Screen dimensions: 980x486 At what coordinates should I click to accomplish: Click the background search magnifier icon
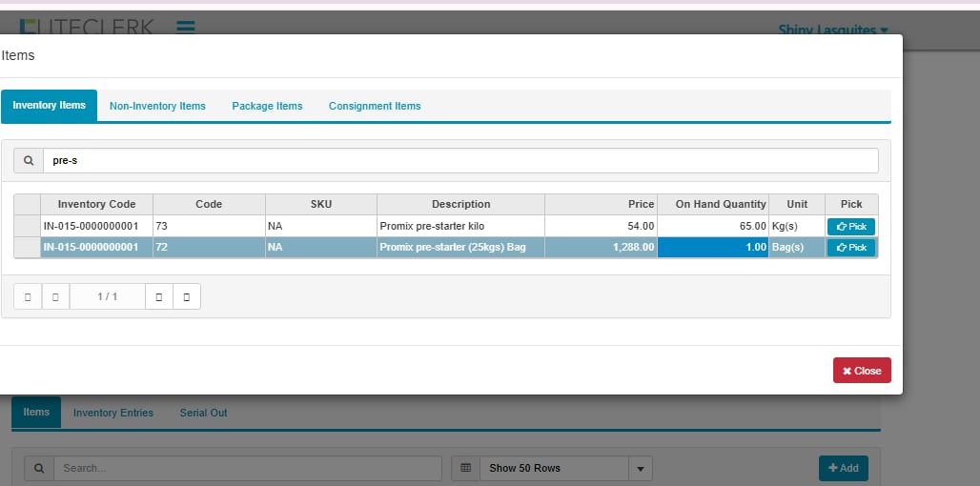click(38, 468)
